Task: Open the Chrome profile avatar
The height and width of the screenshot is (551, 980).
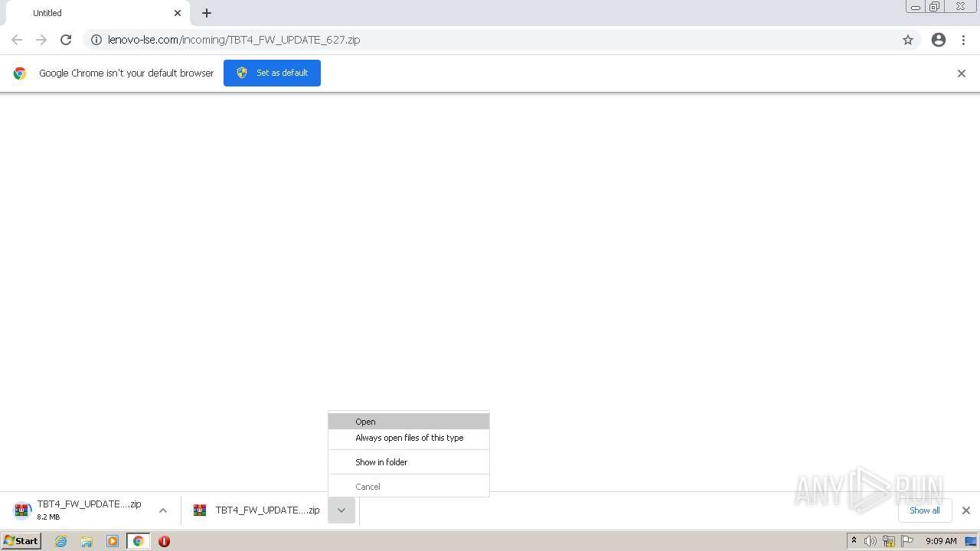Action: click(x=939, y=40)
